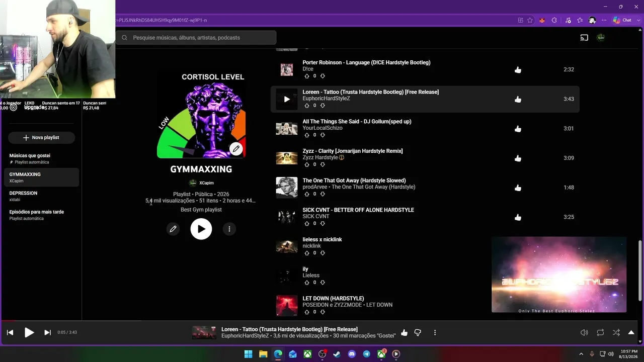Open the YourLocalSchizo artist link
644x362 pixels.
(x=323, y=128)
